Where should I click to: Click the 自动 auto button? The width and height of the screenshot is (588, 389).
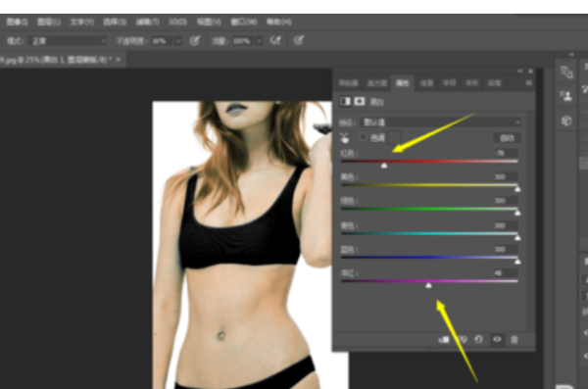508,138
